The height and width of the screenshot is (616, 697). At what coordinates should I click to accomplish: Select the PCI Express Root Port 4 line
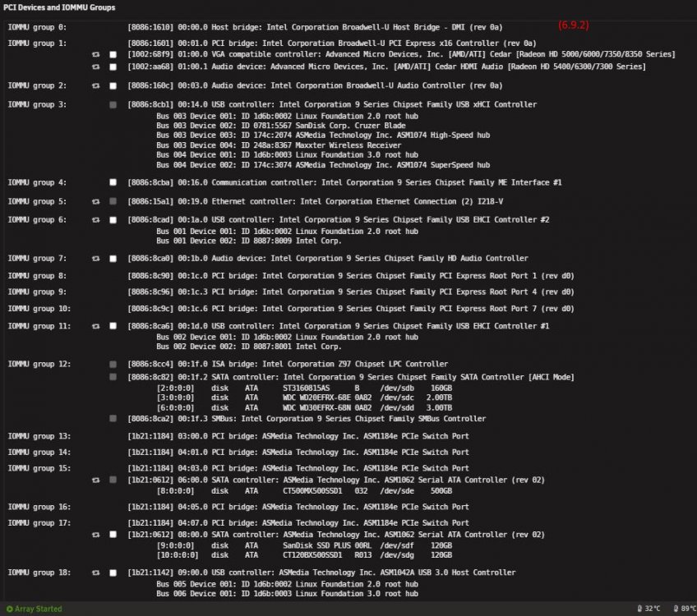(351, 292)
